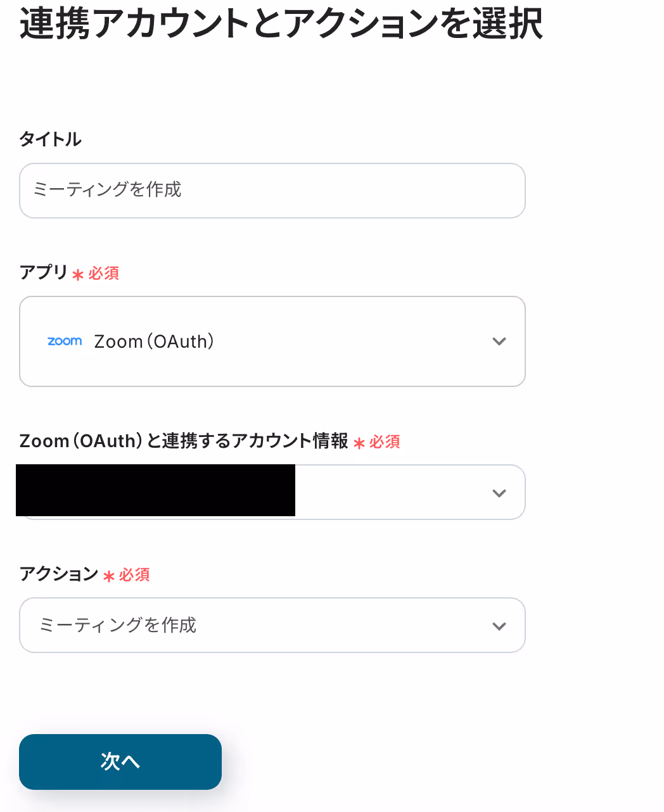Select the タイトル field label
The height and width of the screenshot is (812, 664).
[51, 139]
